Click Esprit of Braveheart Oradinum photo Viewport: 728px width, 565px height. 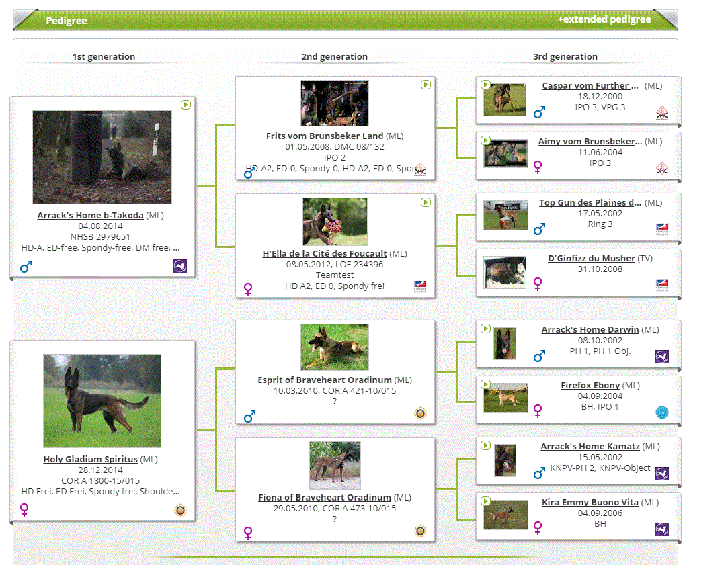[335, 347]
